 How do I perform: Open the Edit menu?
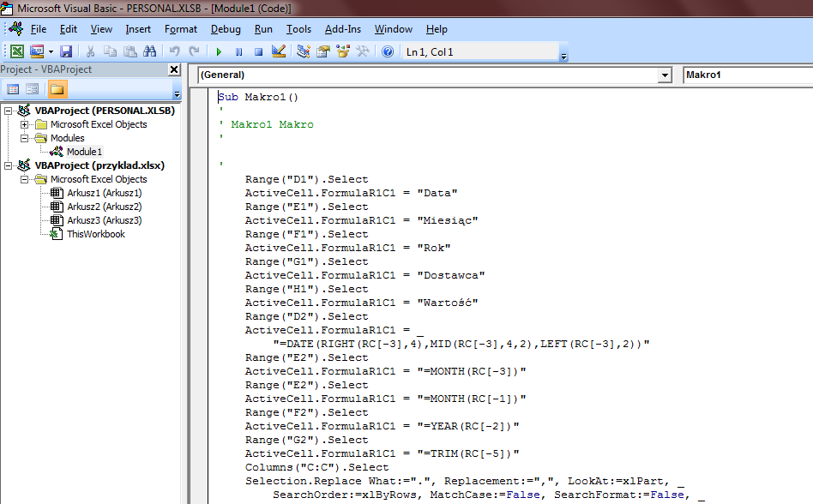68,29
